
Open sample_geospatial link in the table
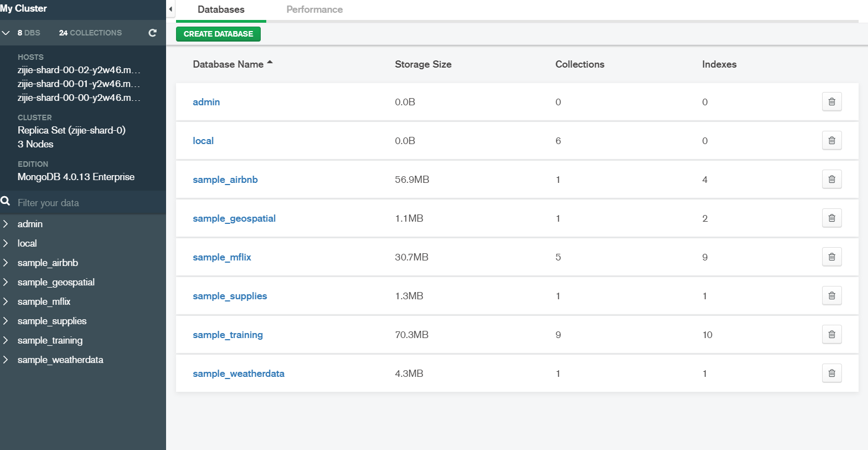coord(234,218)
